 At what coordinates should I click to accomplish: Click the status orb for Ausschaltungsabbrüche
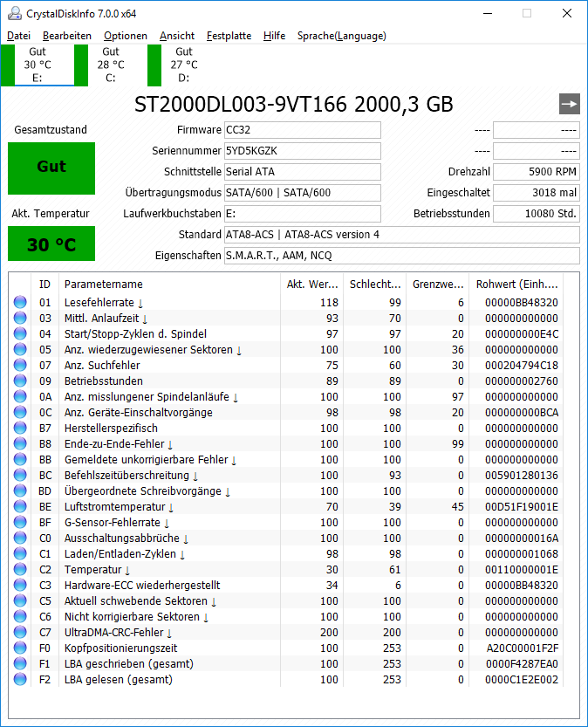20,538
